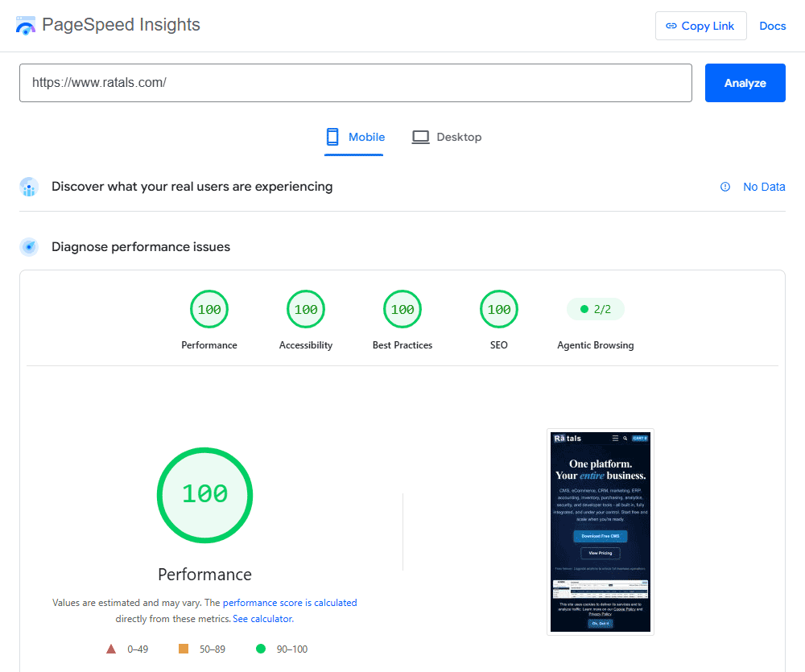Click the diagnose performance radar icon
Screen dimensions: 805x672
29,247
